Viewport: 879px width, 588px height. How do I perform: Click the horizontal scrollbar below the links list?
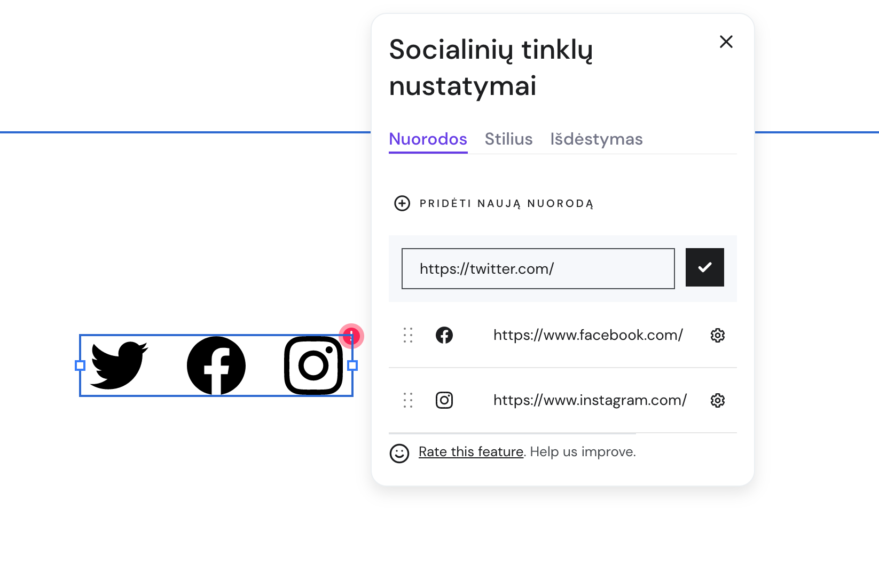click(x=512, y=433)
